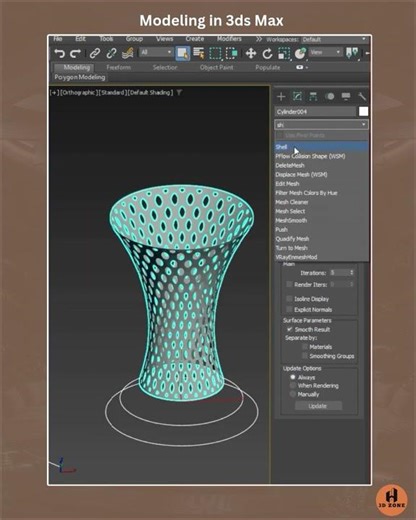Check Separate by Materials checkbox
The image size is (416, 520).
(305, 347)
